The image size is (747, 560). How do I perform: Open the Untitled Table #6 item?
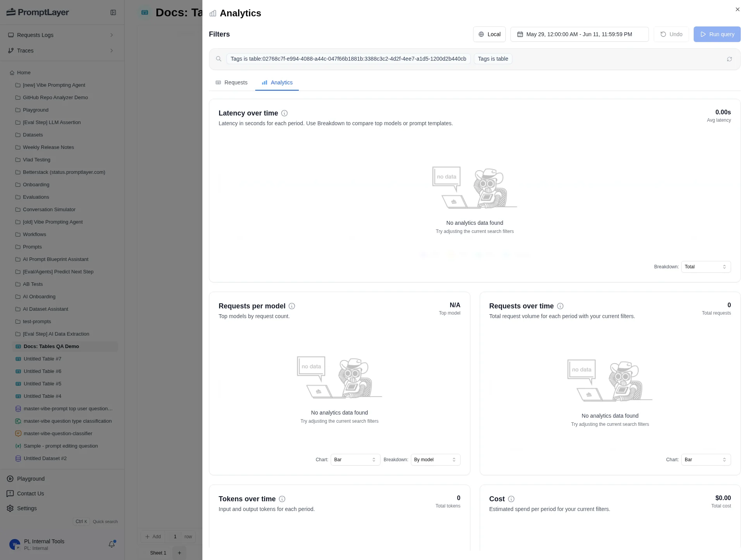click(42, 371)
